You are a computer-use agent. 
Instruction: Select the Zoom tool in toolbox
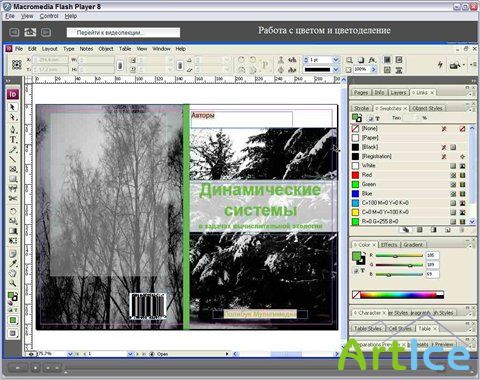pyautogui.click(x=12, y=283)
